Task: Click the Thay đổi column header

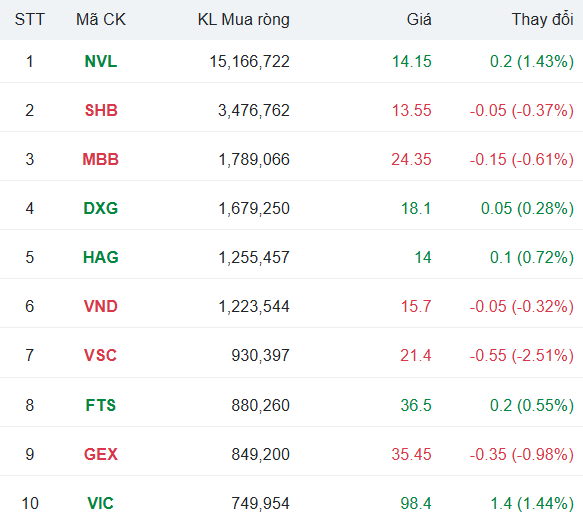Action: pos(542,19)
